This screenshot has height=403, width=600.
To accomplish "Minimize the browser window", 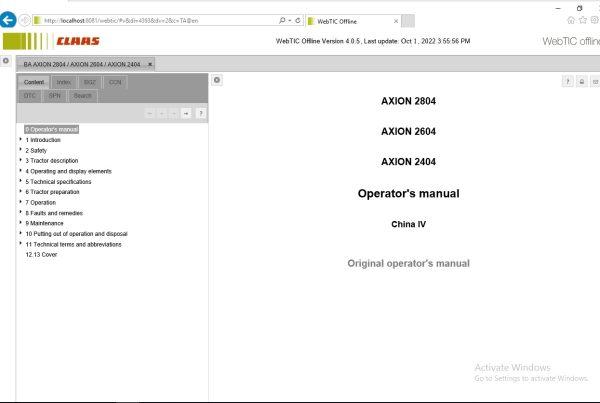I will [558, 8].
